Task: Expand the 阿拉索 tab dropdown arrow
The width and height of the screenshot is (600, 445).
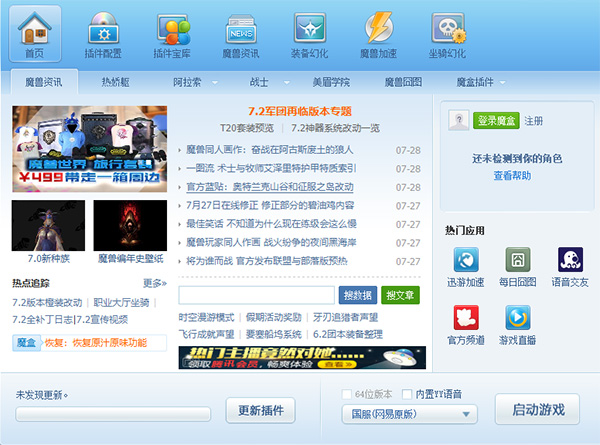Action: [x=215, y=82]
